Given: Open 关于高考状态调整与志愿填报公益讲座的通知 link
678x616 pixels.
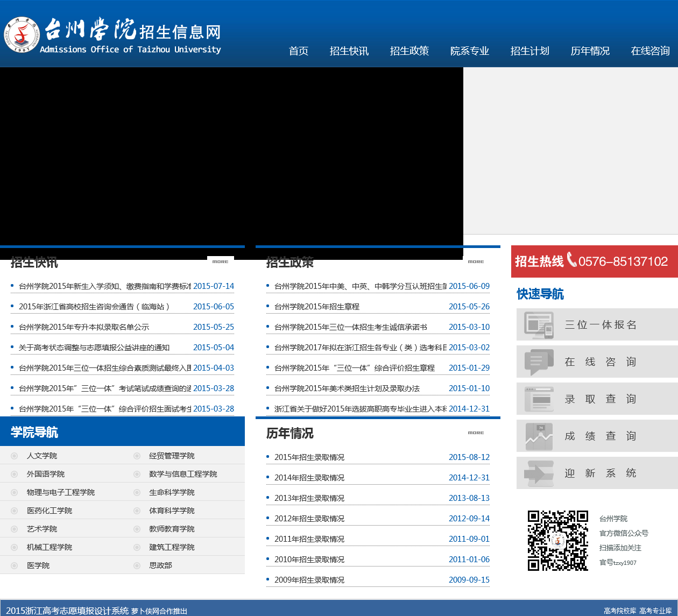Looking at the screenshot, I should 94,348.
